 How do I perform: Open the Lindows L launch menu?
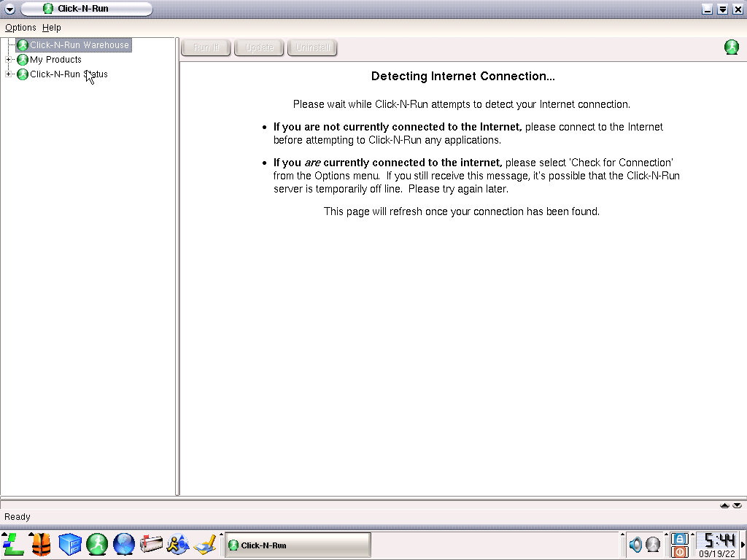pyautogui.click(x=13, y=544)
